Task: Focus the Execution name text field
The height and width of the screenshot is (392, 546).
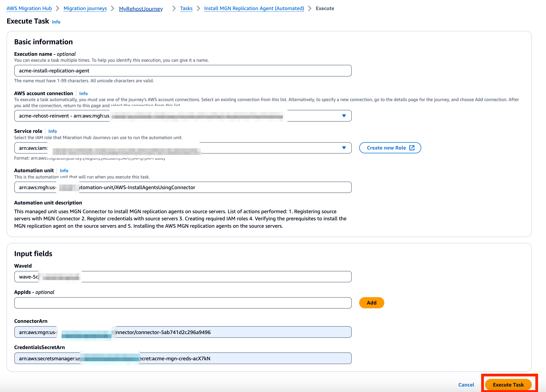Action: 183,71
